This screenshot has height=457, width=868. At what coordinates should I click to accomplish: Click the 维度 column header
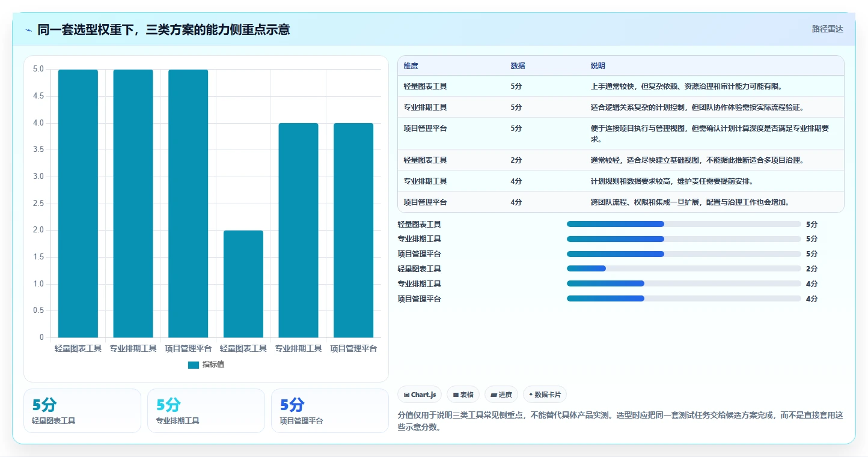point(411,66)
